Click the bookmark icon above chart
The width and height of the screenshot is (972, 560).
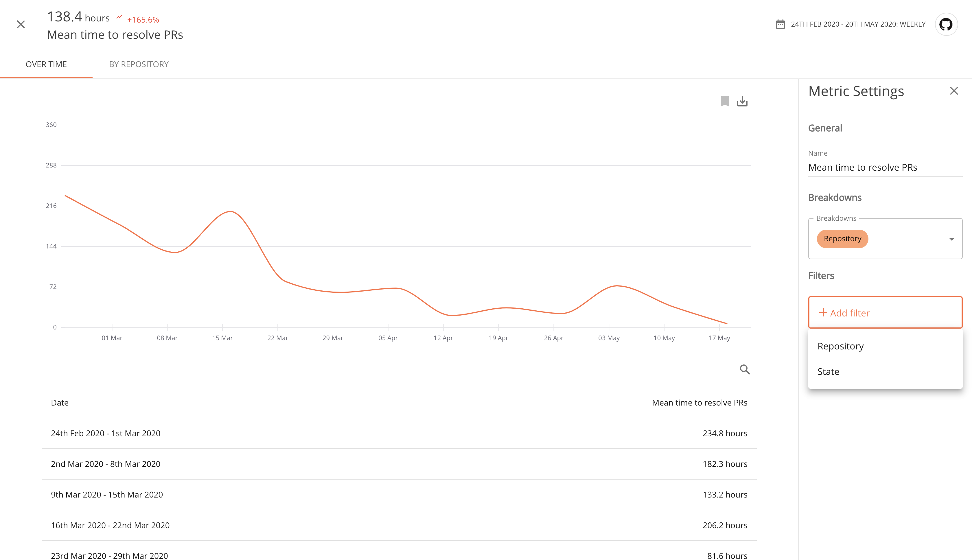pos(725,102)
